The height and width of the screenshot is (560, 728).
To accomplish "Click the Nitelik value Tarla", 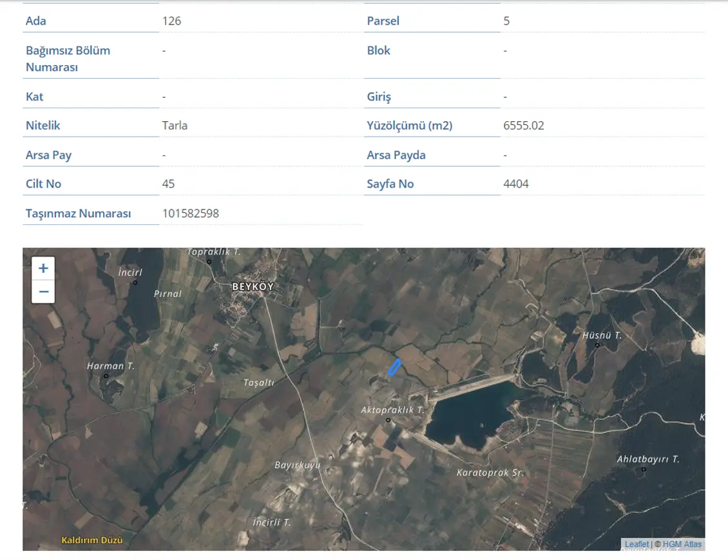I will tap(175, 126).
